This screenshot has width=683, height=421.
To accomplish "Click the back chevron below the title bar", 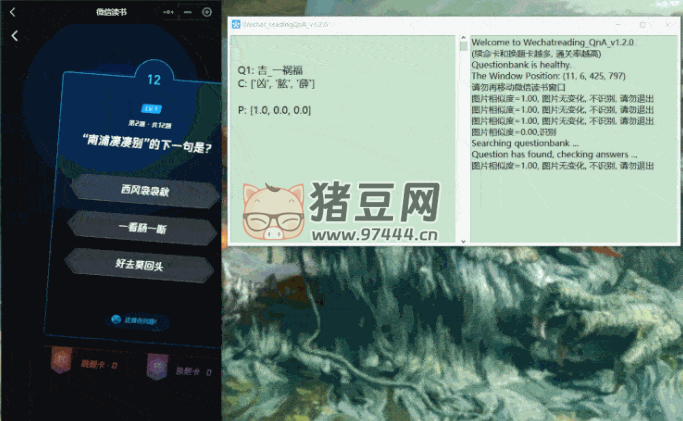I will (15, 36).
